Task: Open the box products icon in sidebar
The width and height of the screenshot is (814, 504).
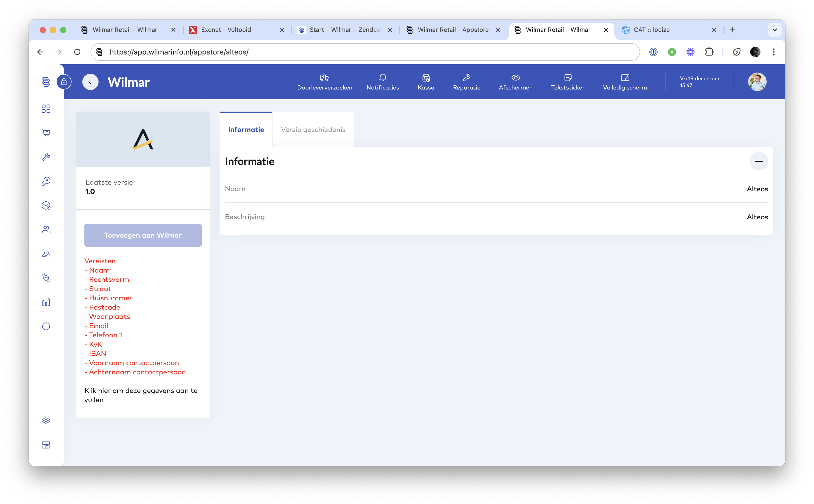Action: coord(46,206)
